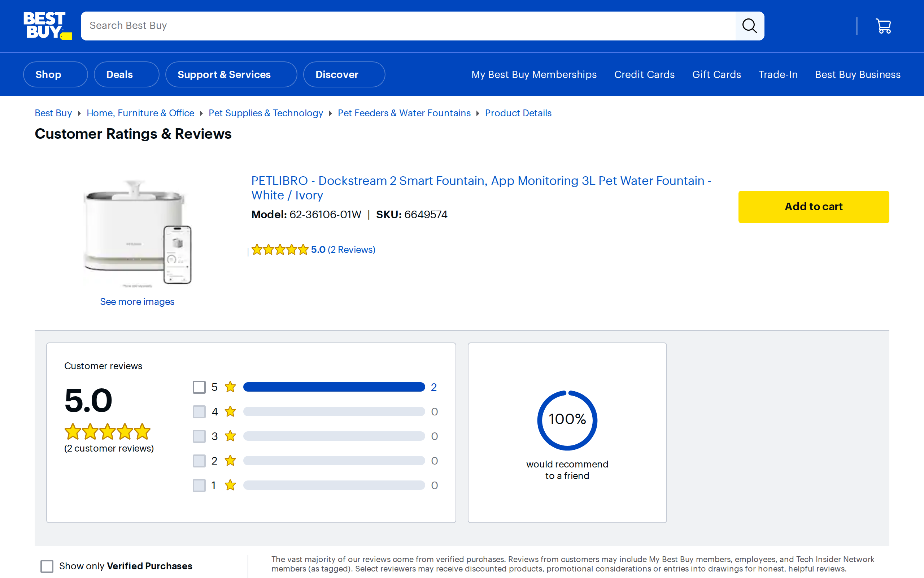Open the (2 Reviews) link
Viewport: 924px width, 578px height.
click(x=351, y=250)
